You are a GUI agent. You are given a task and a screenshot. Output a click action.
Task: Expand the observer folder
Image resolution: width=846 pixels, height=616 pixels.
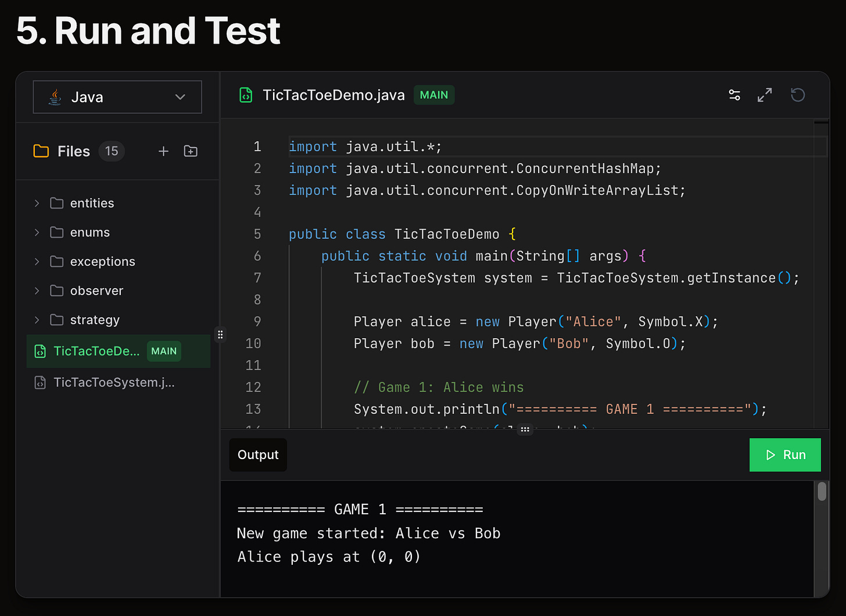[x=96, y=291]
